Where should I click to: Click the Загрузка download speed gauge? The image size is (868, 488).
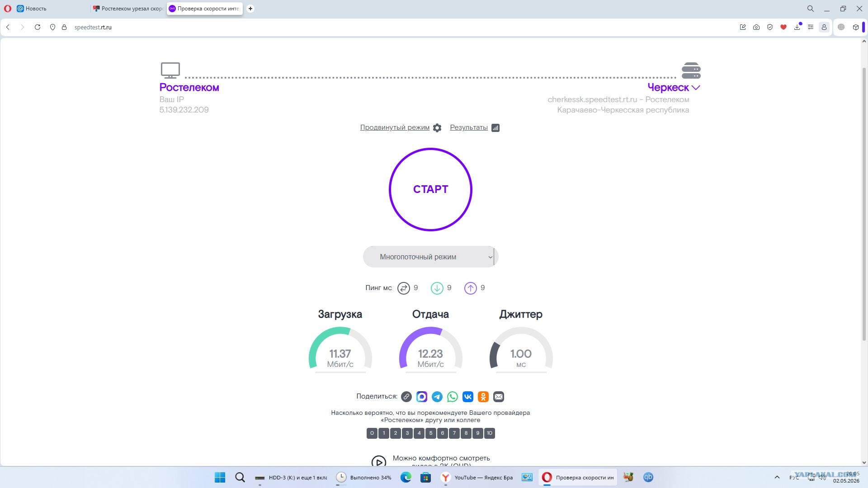[340, 349]
